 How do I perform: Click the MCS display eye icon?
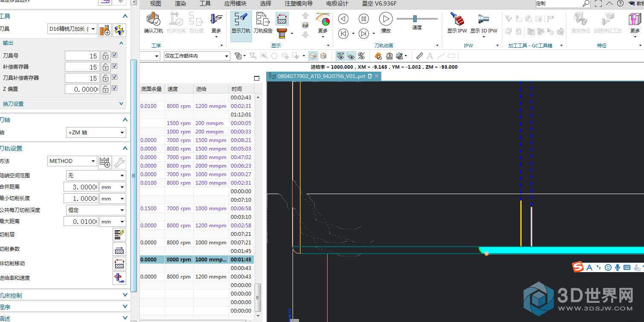(340, 56)
